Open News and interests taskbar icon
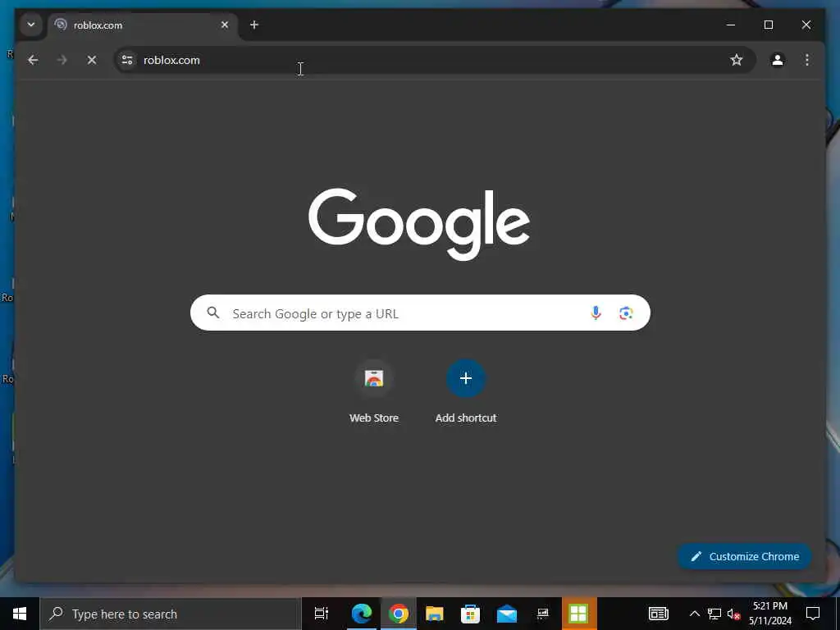The height and width of the screenshot is (630, 840). pos(659,614)
